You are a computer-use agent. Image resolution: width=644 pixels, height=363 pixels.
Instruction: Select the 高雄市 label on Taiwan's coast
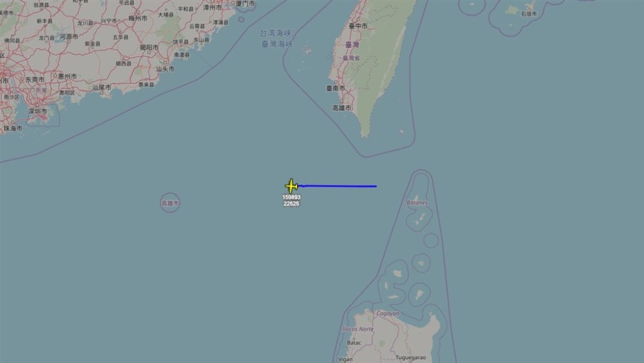[342, 108]
